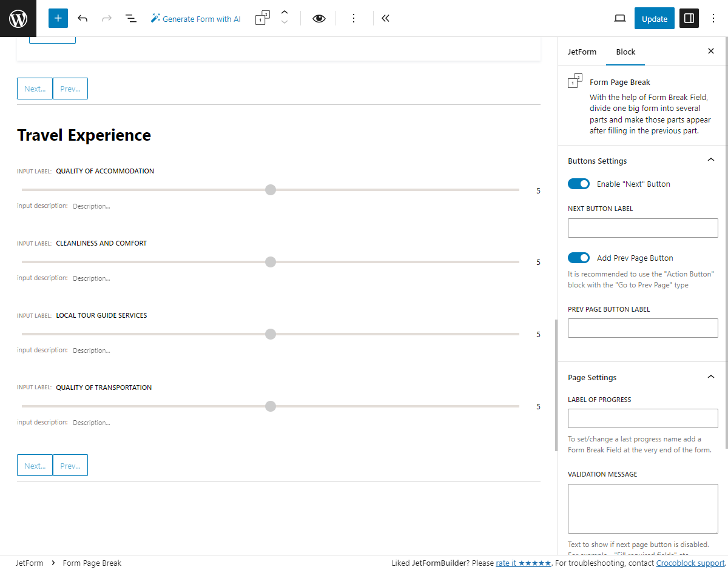Click the Undo arrow icon
The height and width of the screenshot is (570, 728).
[83, 18]
